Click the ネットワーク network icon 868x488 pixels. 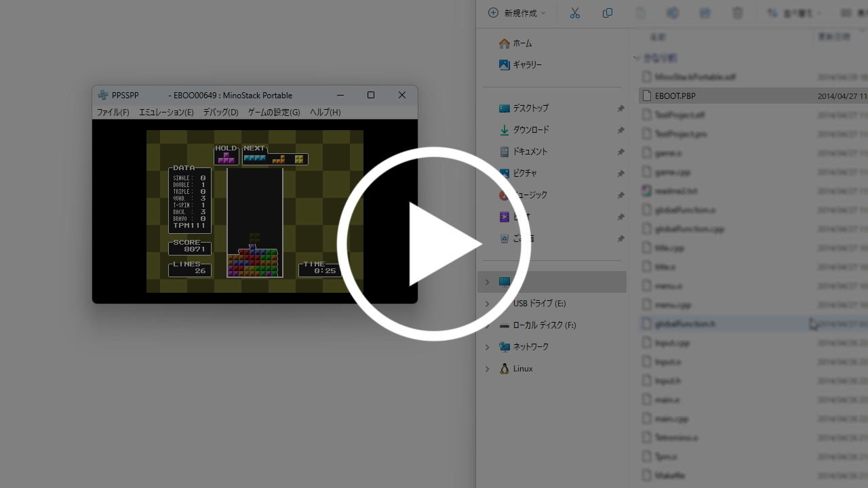[504, 347]
